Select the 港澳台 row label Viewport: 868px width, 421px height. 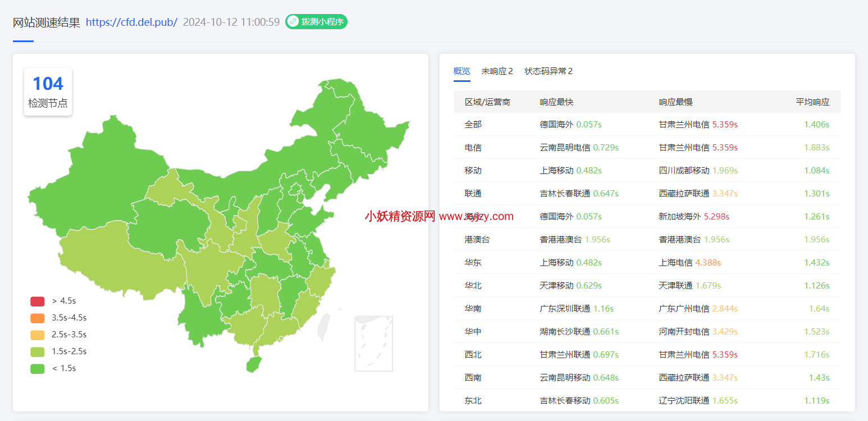tap(477, 240)
